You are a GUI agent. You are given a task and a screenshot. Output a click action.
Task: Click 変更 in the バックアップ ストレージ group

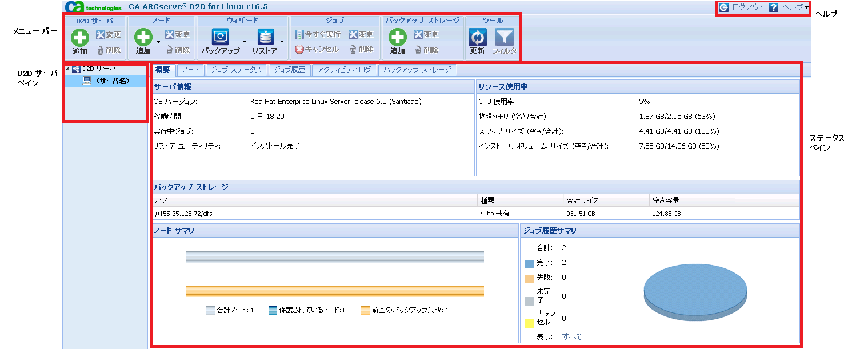pyautogui.click(x=426, y=34)
